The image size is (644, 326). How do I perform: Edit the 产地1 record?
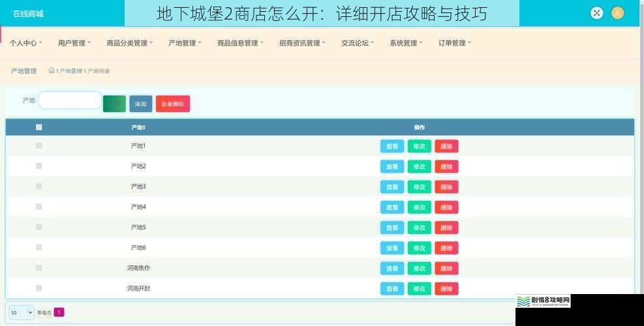point(420,146)
